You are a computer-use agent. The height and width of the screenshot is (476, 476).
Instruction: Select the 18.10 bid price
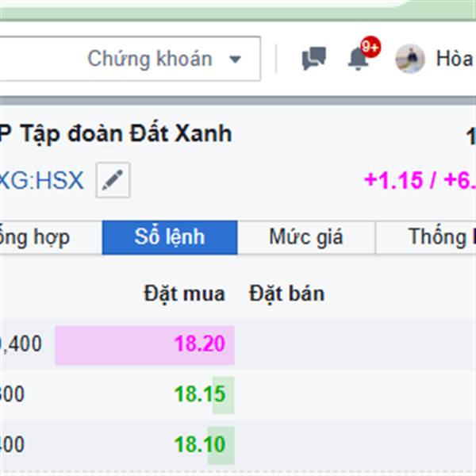tap(200, 444)
